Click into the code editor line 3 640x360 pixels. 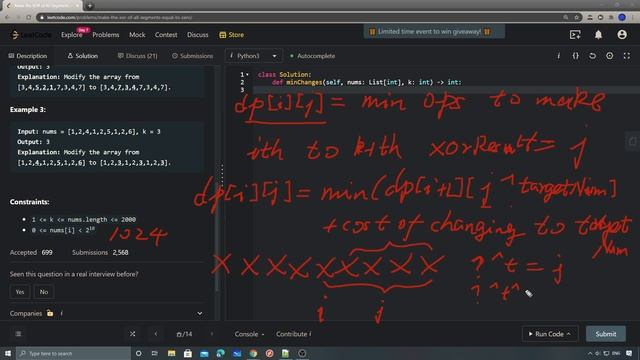click(445, 90)
